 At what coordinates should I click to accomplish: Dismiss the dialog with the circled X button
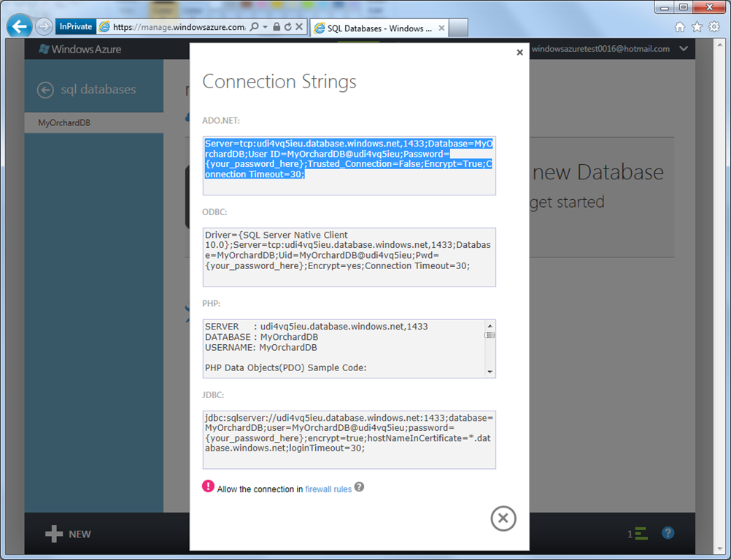click(x=503, y=518)
